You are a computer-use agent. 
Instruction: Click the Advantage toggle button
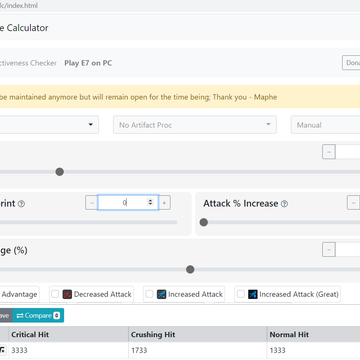(x=20, y=294)
